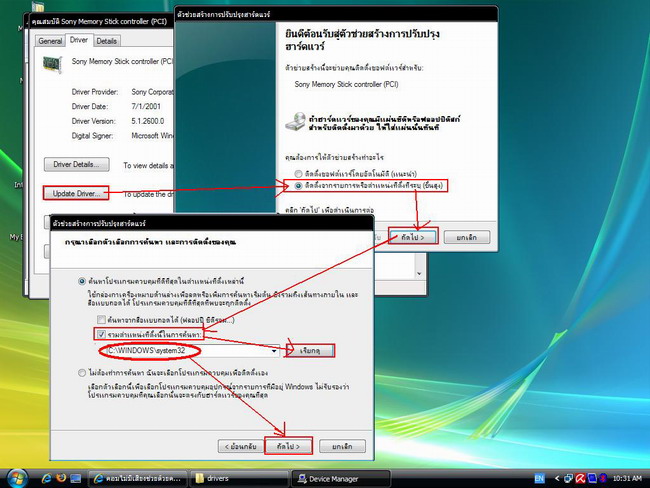This screenshot has height=488, width=650.
Task: Click the EN language bar indicator
Action: click(x=539, y=478)
